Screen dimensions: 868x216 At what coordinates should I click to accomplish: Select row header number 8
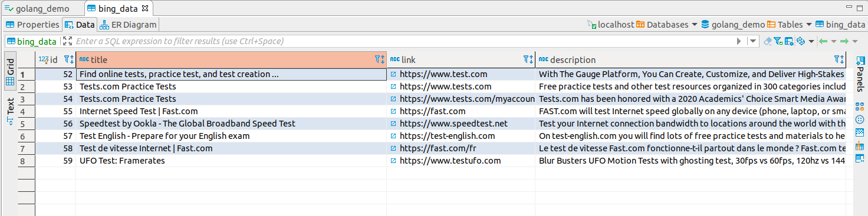26,161
